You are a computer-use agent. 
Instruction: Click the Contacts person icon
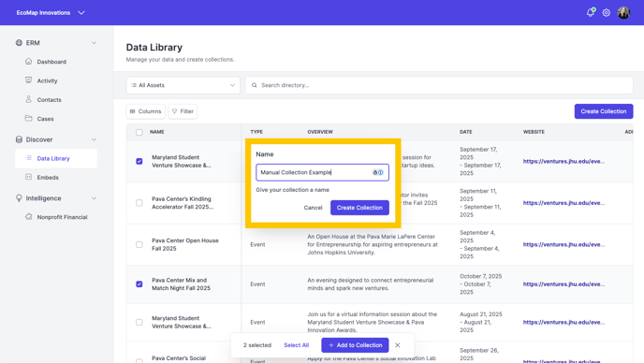point(28,99)
